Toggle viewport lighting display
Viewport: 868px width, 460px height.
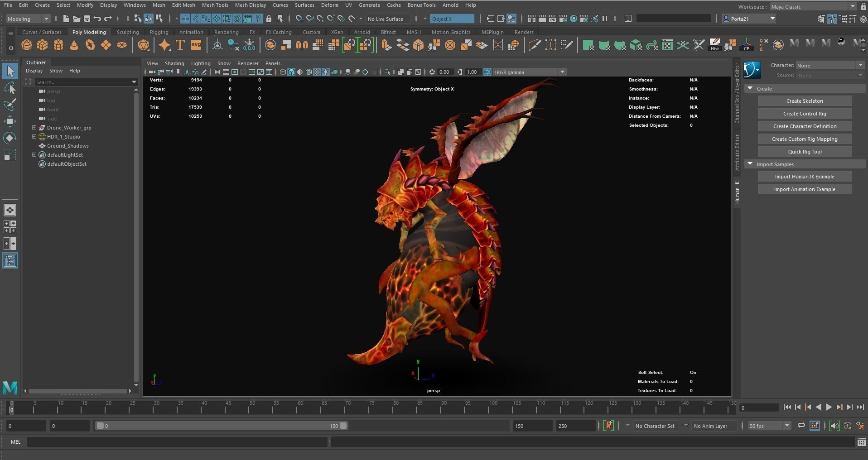pos(326,72)
